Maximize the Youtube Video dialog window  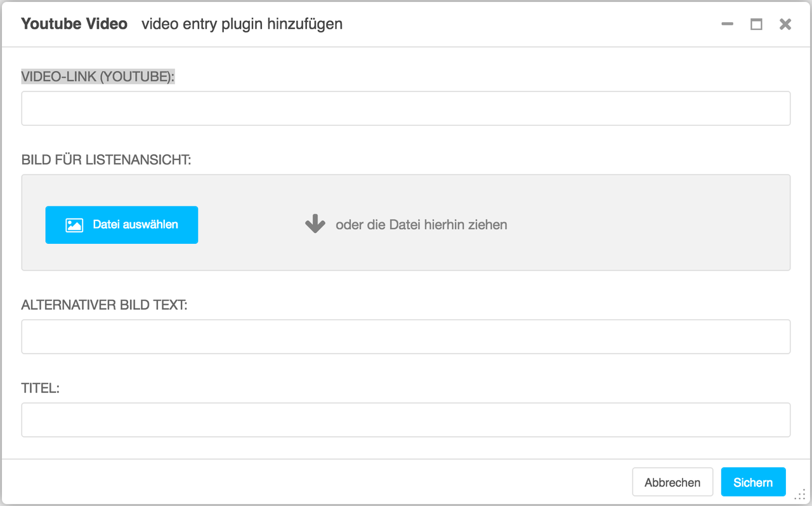coord(756,24)
